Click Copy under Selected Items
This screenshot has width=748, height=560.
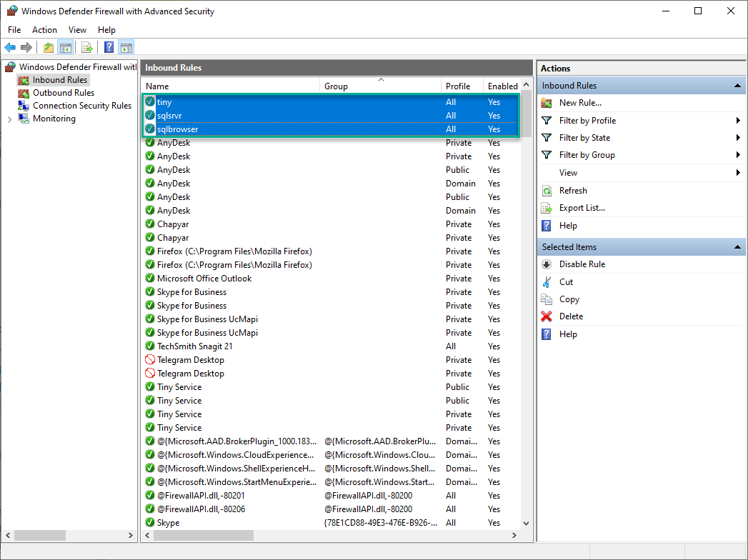coord(569,299)
